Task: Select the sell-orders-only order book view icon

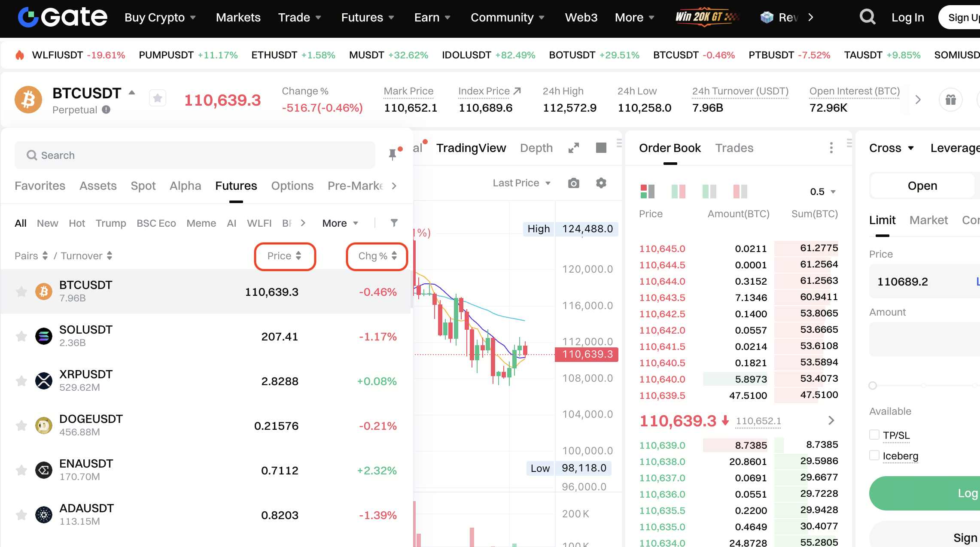Action: (x=740, y=191)
